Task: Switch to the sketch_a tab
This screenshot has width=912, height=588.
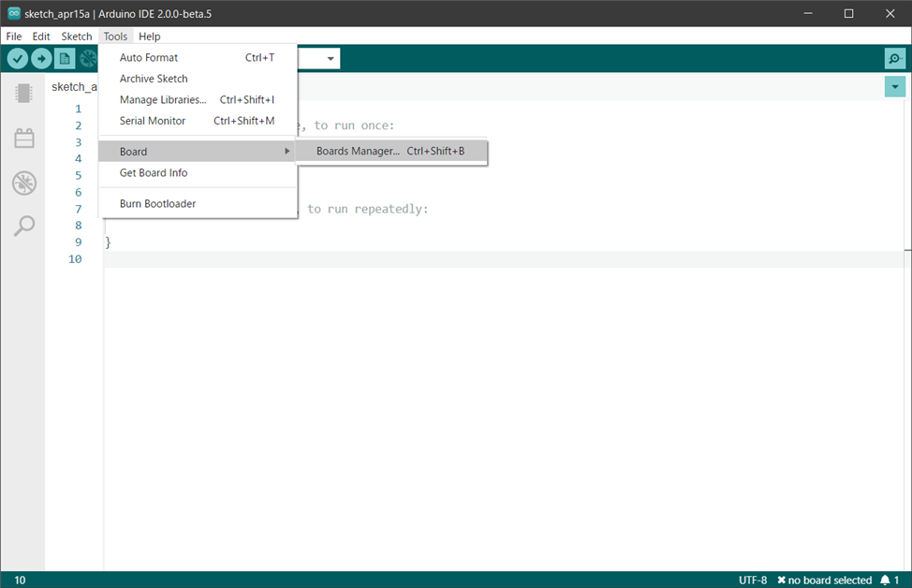Action: pyautogui.click(x=74, y=87)
